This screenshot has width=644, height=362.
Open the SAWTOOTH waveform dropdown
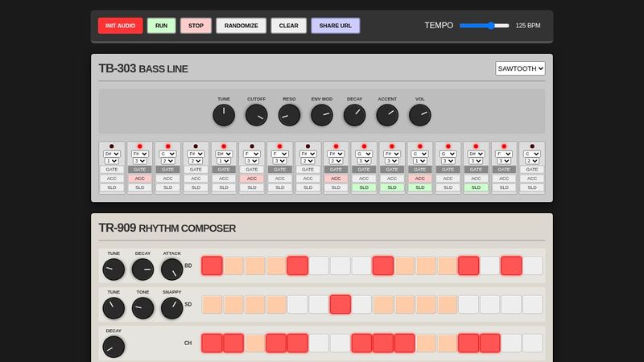coord(520,68)
